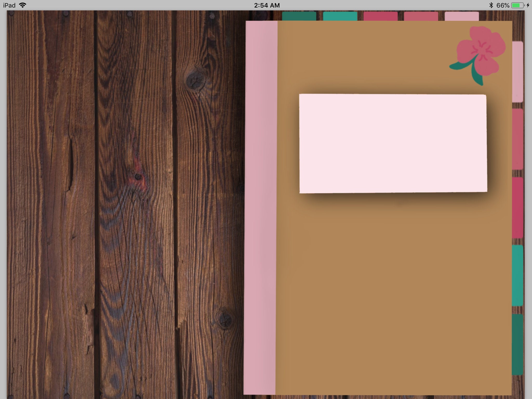Tap the Wi-Fi icon in the status bar

pos(23,5)
